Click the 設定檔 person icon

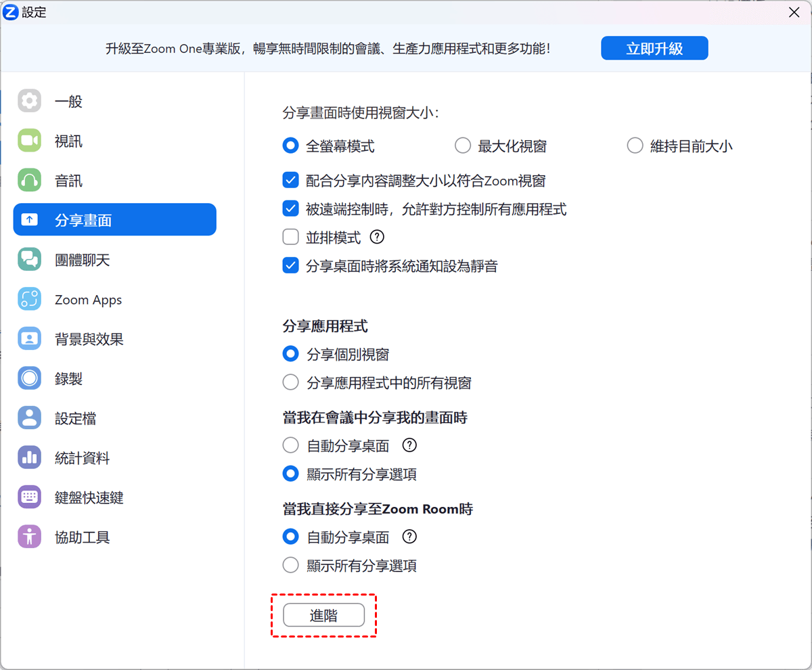pos(29,418)
